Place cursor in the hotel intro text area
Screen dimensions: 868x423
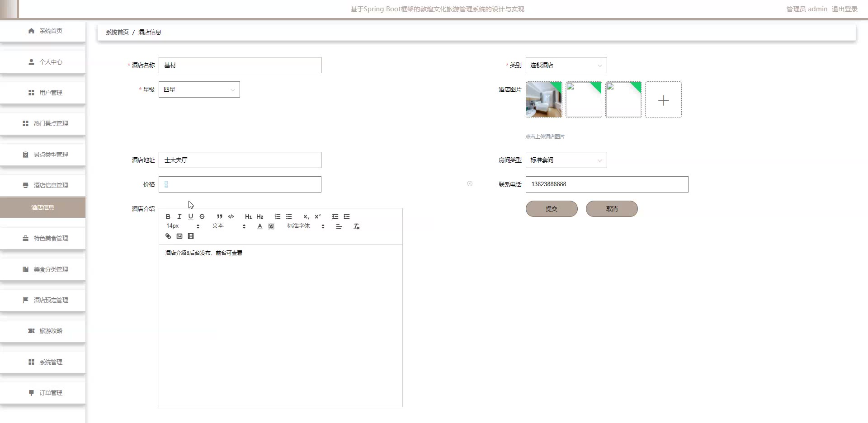[280, 325]
